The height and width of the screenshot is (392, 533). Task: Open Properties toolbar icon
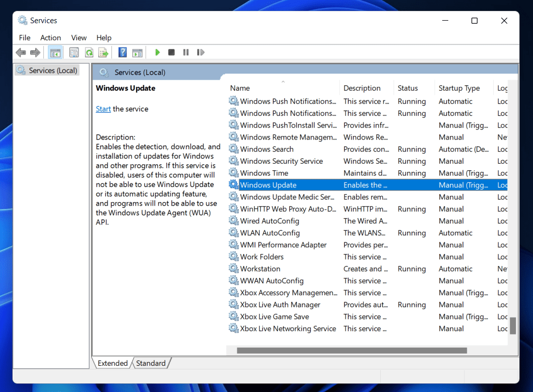(x=74, y=52)
